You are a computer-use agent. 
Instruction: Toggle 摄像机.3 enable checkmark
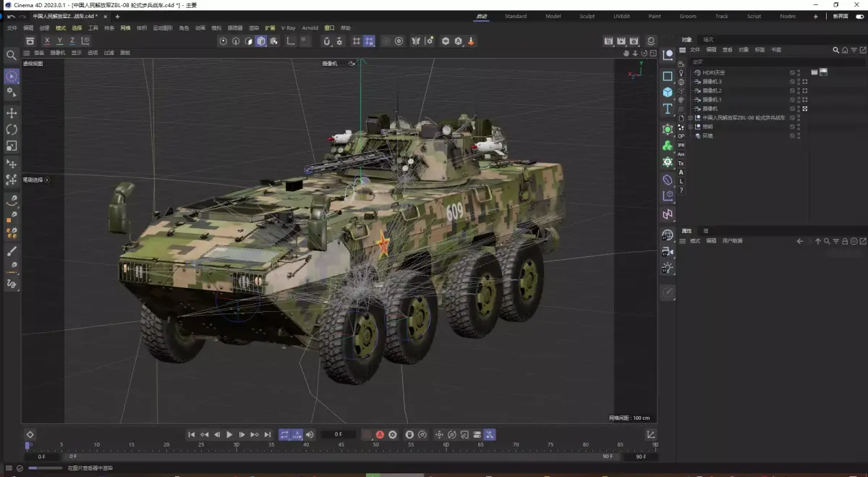click(x=793, y=82)
